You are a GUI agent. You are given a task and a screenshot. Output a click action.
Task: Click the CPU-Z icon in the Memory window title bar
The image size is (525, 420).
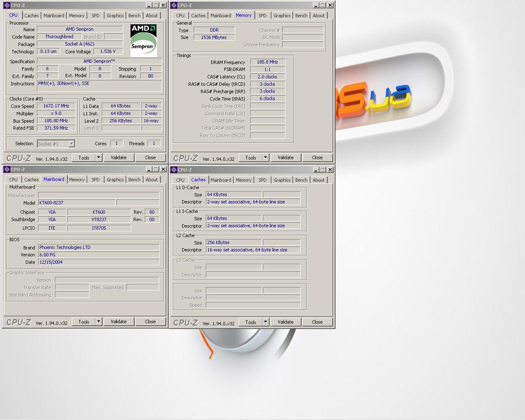point(173,5)
